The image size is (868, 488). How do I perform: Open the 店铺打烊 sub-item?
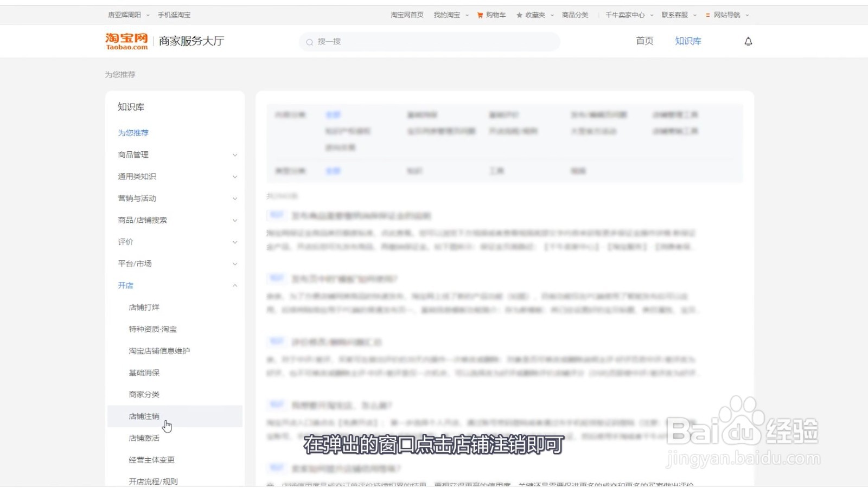[144, 307]
